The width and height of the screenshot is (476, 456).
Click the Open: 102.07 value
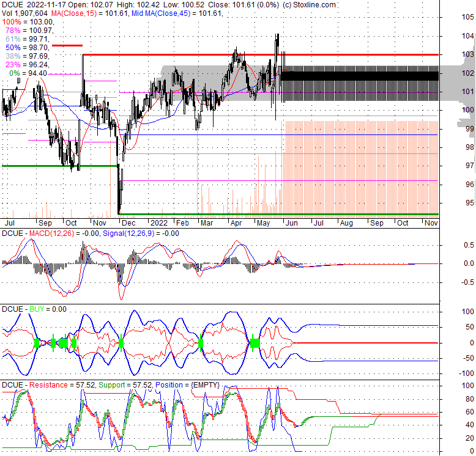91,5
